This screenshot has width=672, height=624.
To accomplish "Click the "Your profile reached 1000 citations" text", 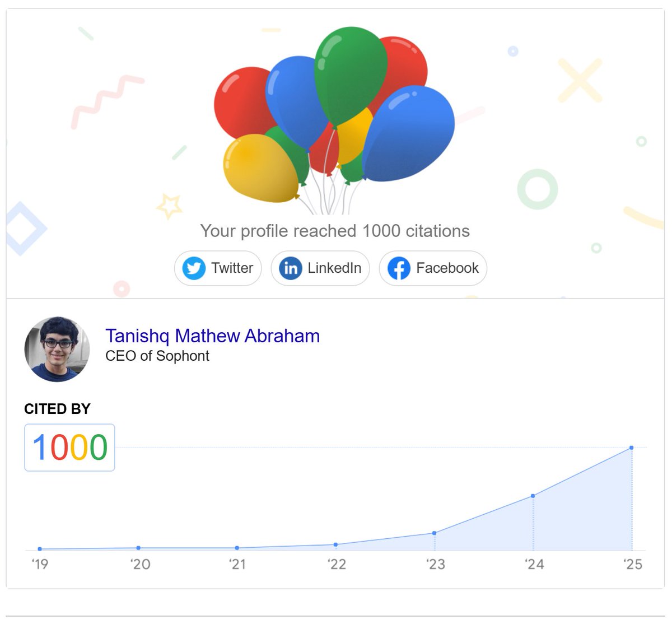I will tap(335, 231).
